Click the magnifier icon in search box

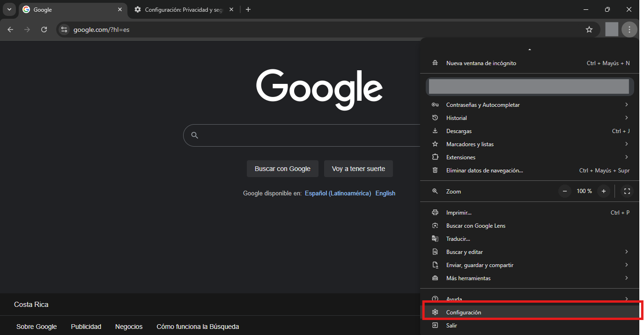pyautogui.click(x=195, y=135)
